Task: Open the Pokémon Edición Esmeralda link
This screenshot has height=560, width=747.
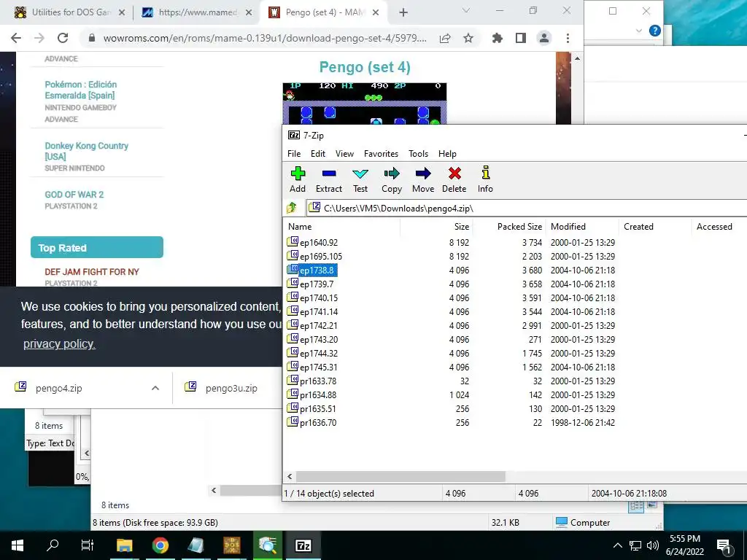Action: (80, 90)
